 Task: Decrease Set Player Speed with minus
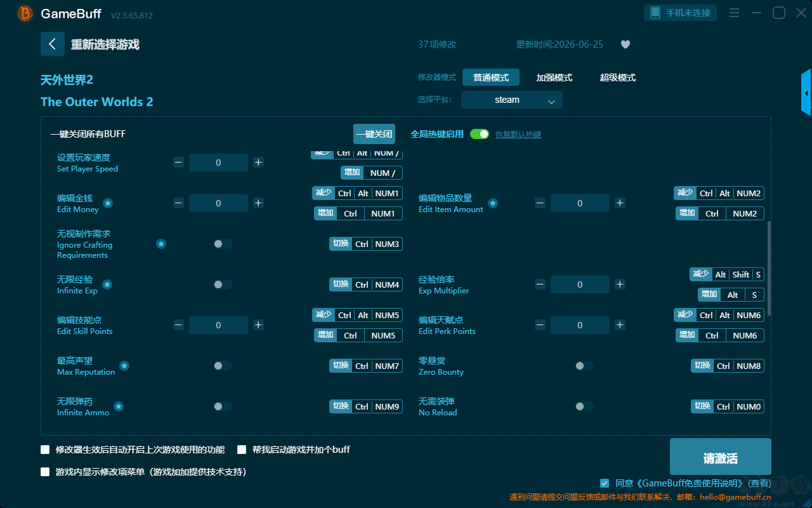[178, 163]
